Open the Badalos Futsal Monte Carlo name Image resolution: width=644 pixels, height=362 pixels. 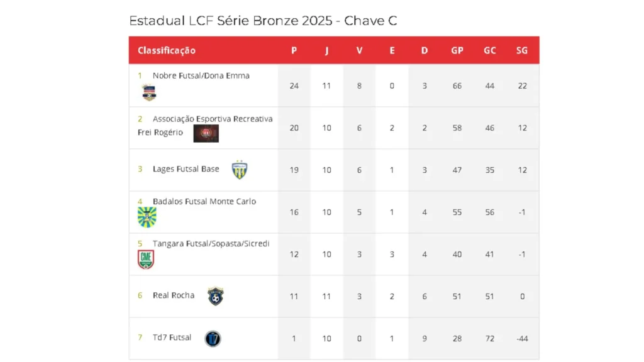(204, 202)
